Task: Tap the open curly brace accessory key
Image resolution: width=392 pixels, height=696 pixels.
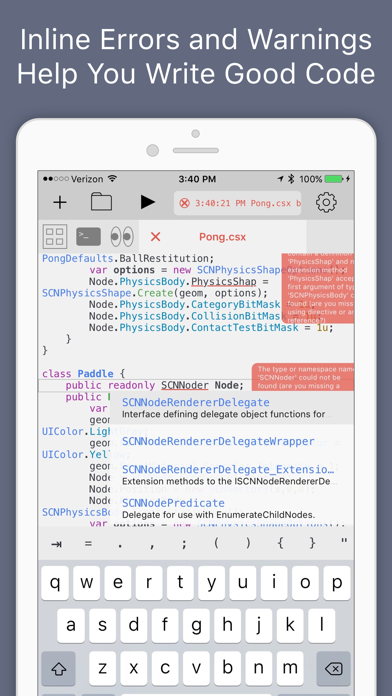Action: point(280,544)
